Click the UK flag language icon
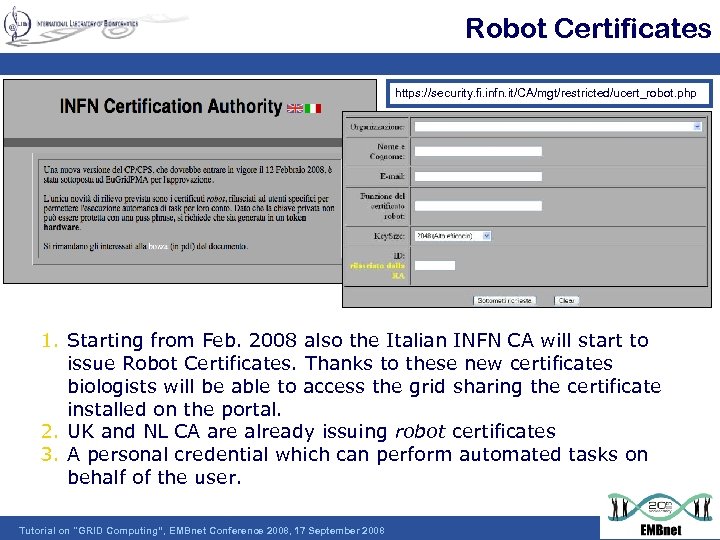Screen dimensions: 720x540 click(294, 108)
